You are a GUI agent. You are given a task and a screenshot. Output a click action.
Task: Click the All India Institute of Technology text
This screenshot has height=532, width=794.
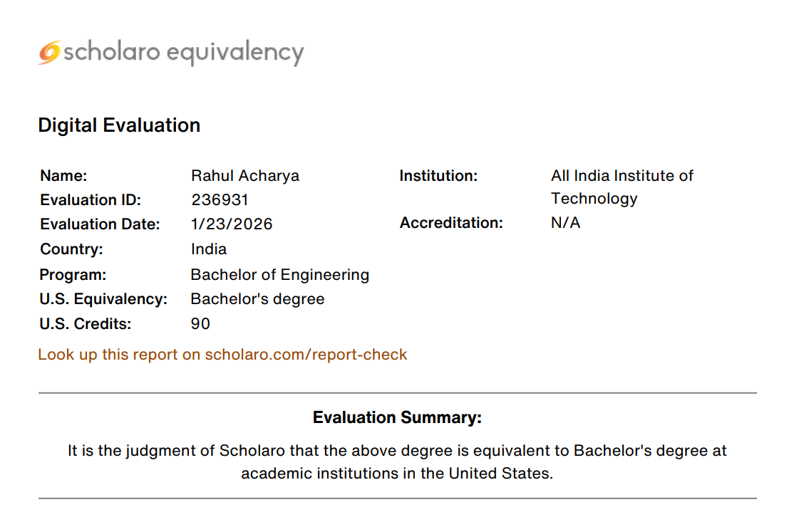(x=622, y=187)
